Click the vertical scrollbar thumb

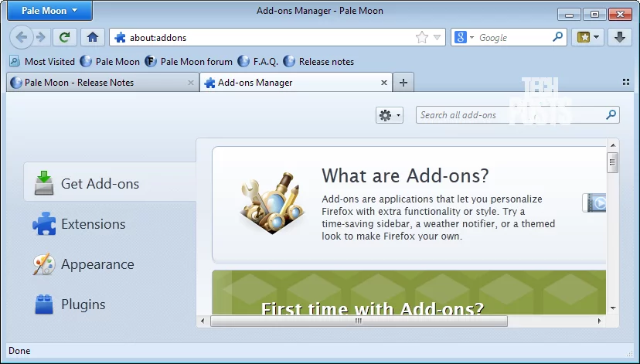click(x=612, y=163)
